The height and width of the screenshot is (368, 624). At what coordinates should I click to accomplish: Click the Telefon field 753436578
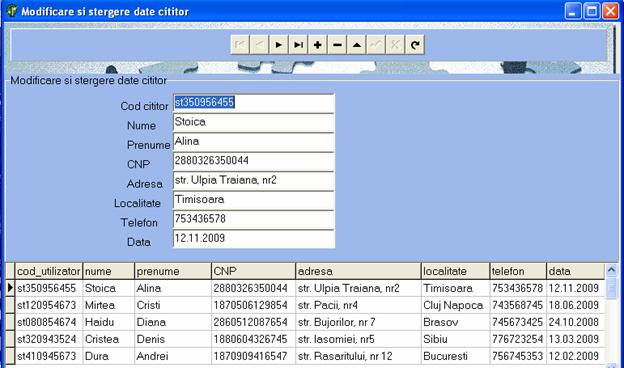(x=254, y=220)
